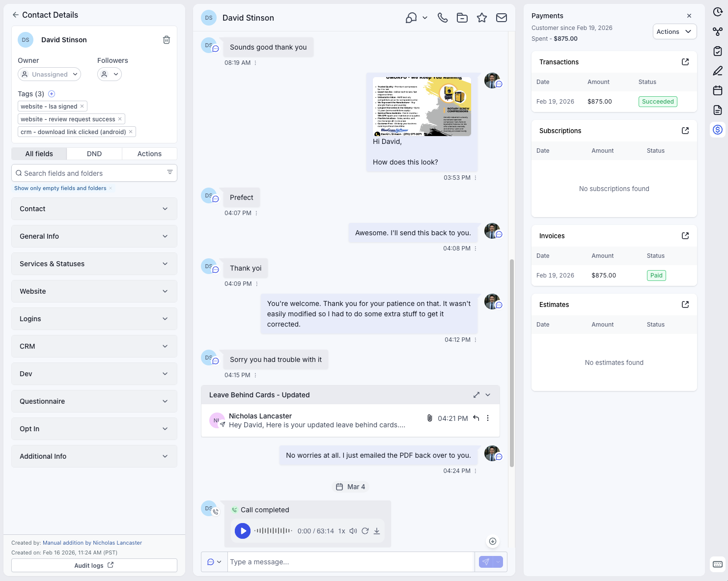This screenshot has height=581, width=728.
Task: Select the Payments dollar icon in the sidebar
Action: pyautogui.click(x=718, y=130)
